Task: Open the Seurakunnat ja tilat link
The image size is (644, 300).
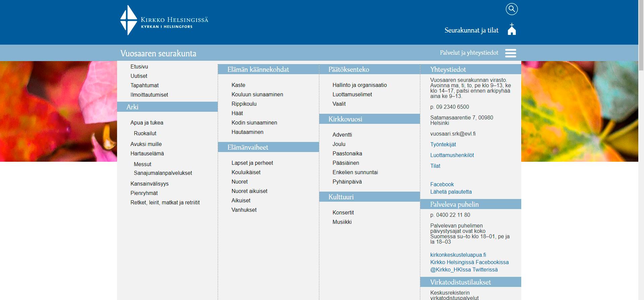Action: (x=471, y=30)
